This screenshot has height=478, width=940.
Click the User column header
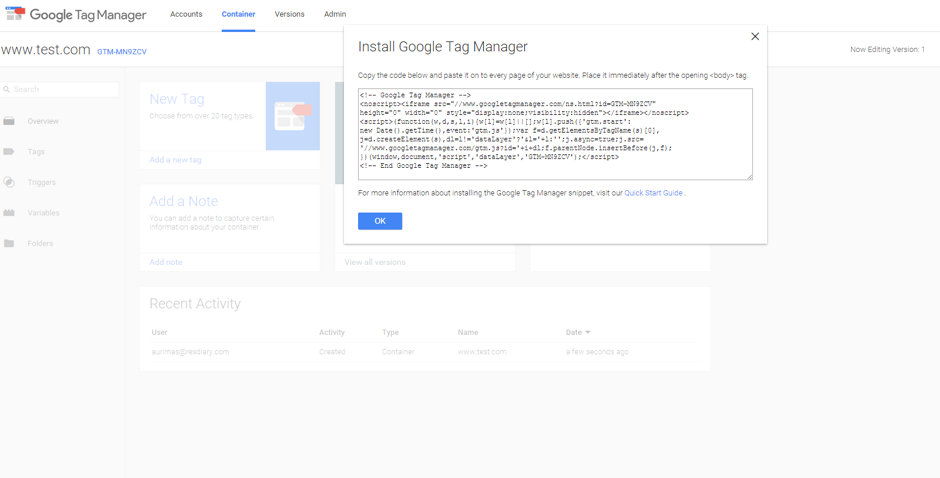[x=159, y=332]
